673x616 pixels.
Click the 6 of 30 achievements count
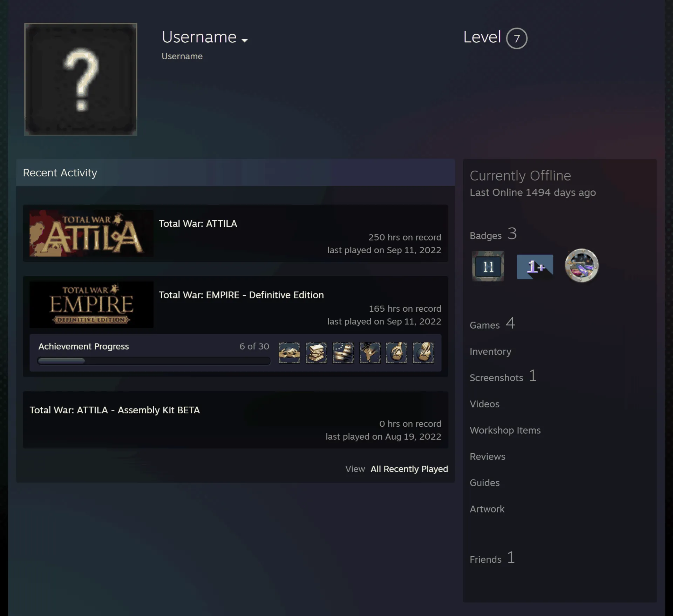[x=254, y=346]
